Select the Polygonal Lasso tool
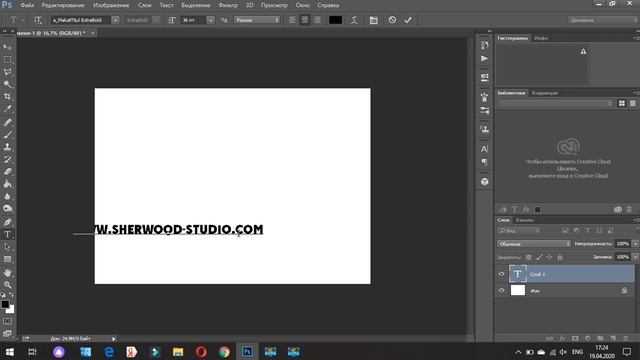This screenshot has height=360, width=640. (7, 72)
